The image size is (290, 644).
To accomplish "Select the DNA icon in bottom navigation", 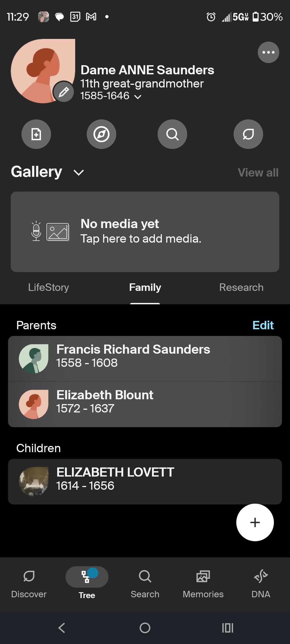I will coord(261,582).
